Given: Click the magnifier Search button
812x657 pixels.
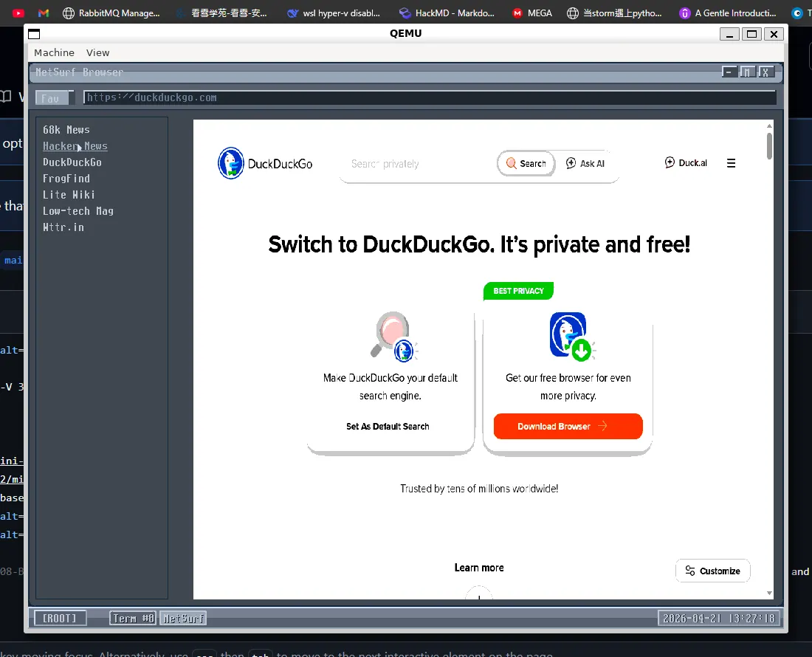Looking at the screenshot, I should pos(526,164).
